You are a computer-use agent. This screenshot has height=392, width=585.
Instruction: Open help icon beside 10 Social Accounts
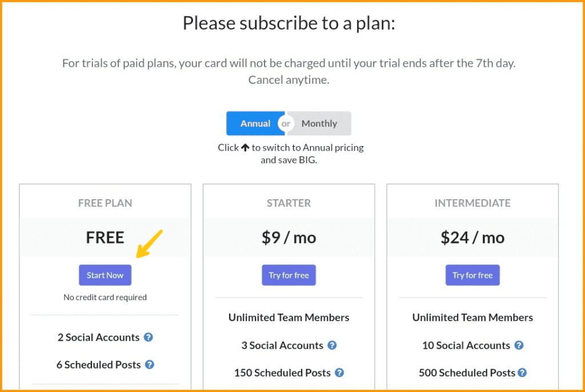tap(519, 345)
